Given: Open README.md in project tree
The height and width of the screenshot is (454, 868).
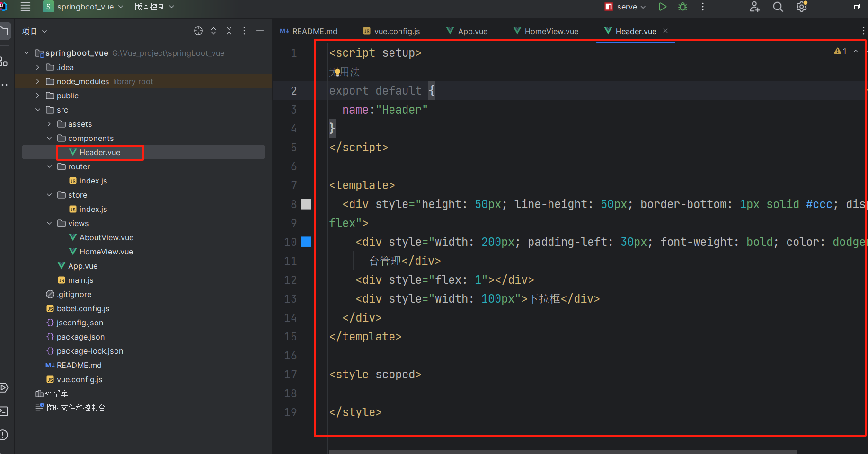Looking at the screenshot, I should (x=74, y=365).
